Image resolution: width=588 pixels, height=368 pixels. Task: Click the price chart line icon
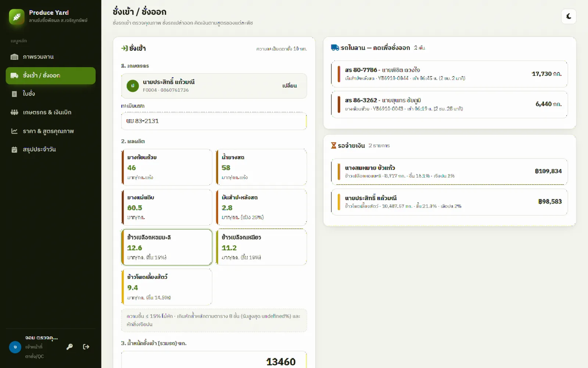pyautogui.click(x=14, y=131)
